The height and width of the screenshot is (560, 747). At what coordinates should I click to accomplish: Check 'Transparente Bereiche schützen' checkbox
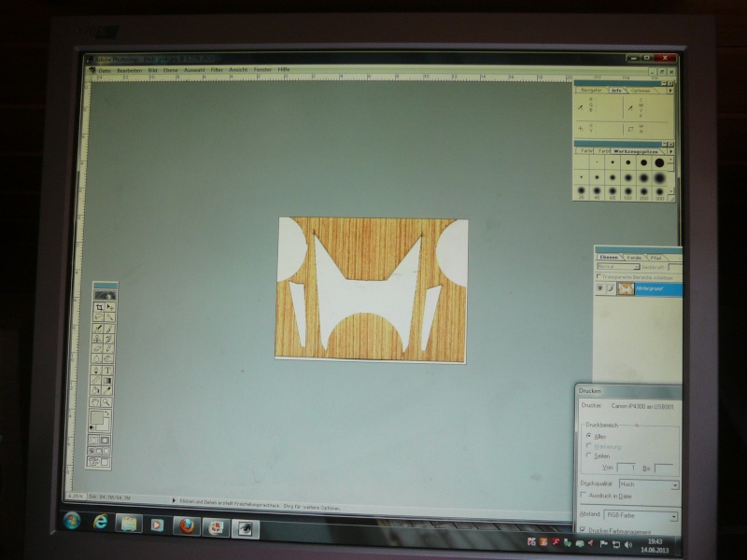pyautogui.click(x=599, y=276)
